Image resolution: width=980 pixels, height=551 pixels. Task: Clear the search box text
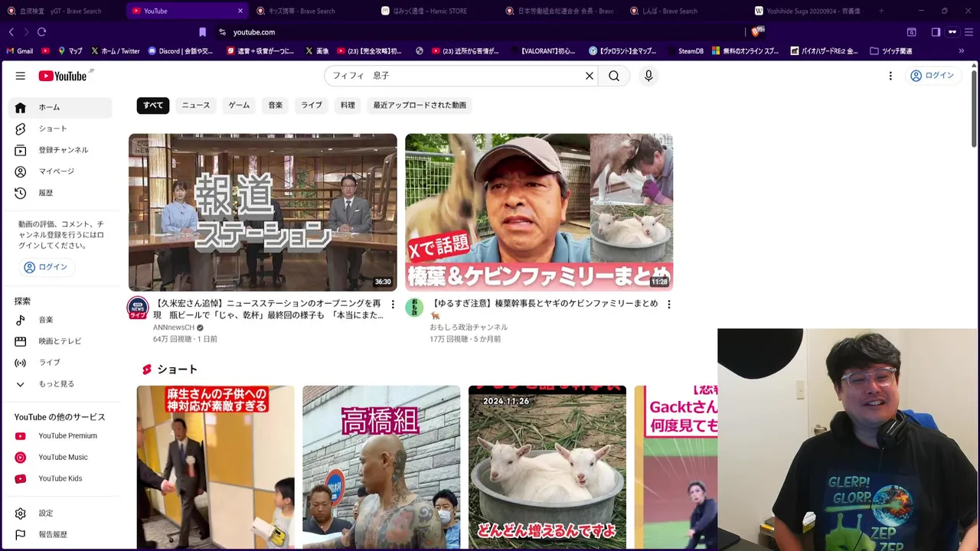coord(590,76)
